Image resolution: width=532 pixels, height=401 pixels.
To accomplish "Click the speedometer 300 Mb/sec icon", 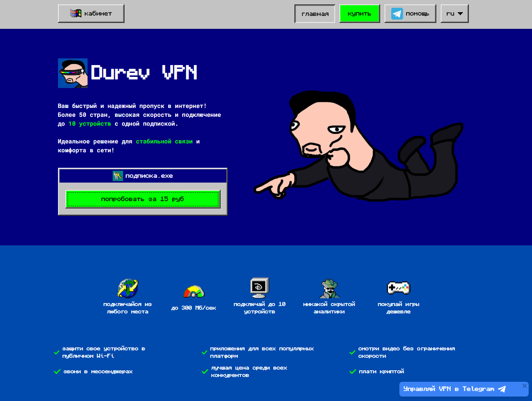I will (x=194, y=292).
